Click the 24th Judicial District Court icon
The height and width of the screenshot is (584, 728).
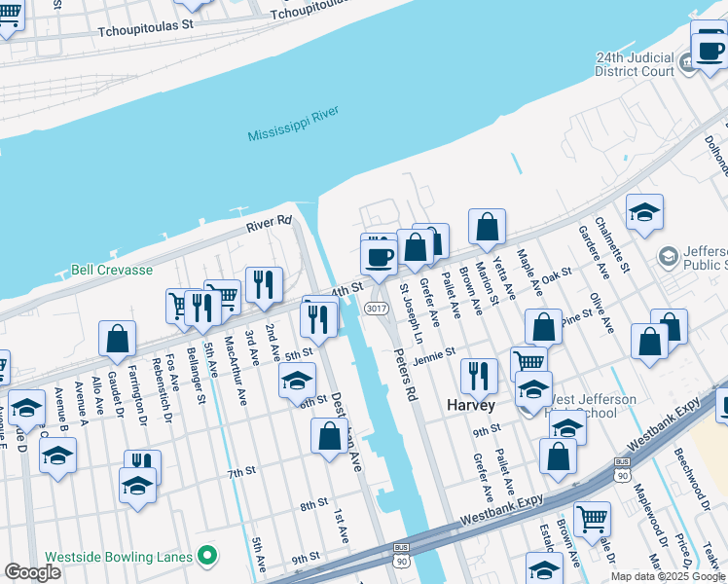point(687,63)
